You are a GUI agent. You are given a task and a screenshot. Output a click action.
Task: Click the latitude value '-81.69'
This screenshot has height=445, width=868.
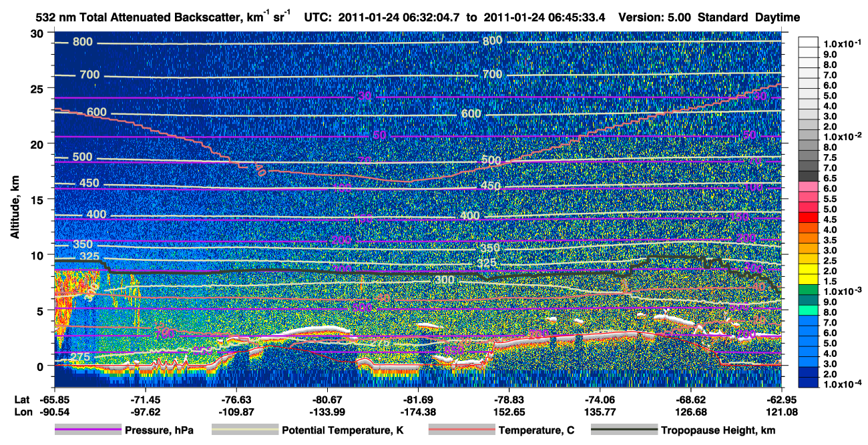419,400
